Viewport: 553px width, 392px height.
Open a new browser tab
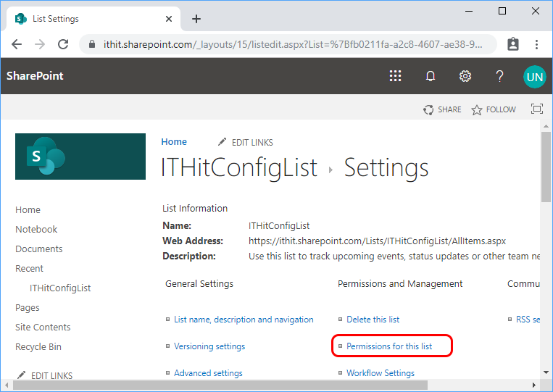(x=196, y=19)
